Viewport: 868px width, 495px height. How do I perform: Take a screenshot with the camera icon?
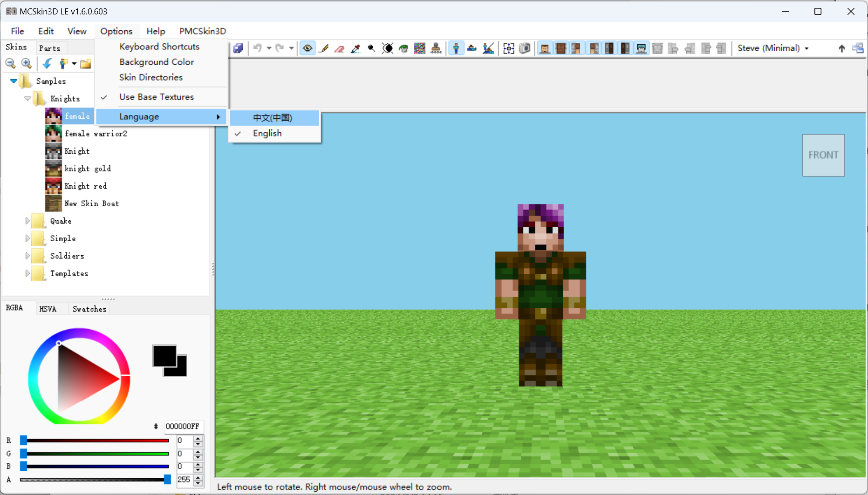[525, 48]
